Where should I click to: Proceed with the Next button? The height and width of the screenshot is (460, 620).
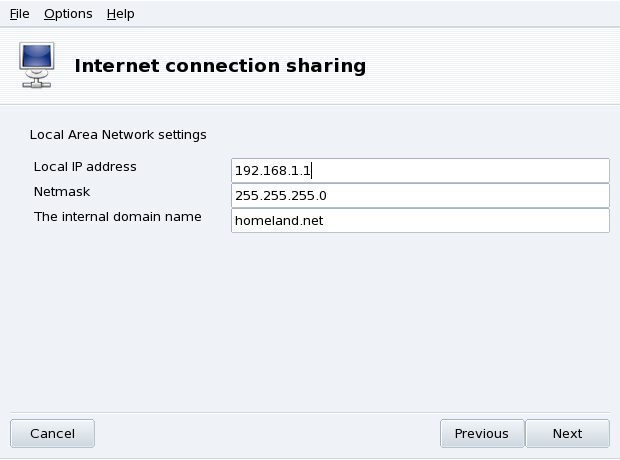[x=567, y=433]
